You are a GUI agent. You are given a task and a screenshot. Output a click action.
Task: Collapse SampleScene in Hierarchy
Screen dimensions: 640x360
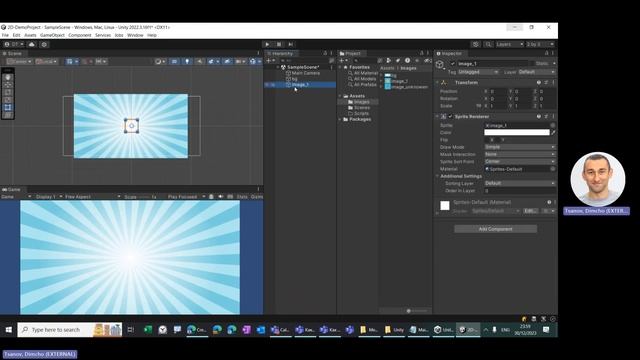point(278,67)
